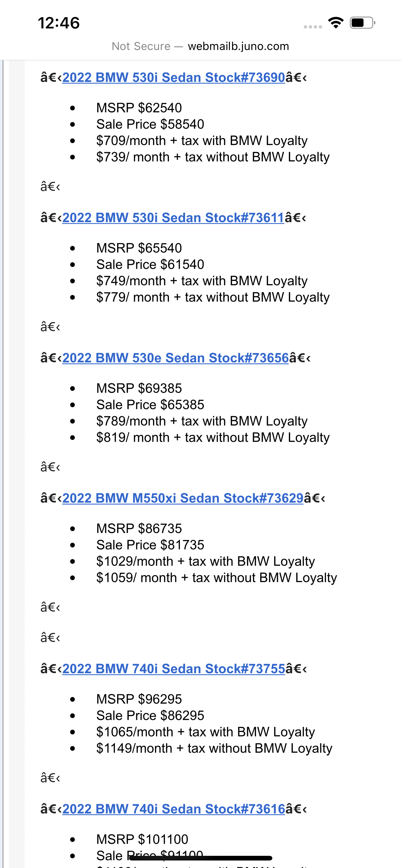Open the 2022 BMW 530e Stock#73656 link
This screenshot has height=868, width=401.
176,358
